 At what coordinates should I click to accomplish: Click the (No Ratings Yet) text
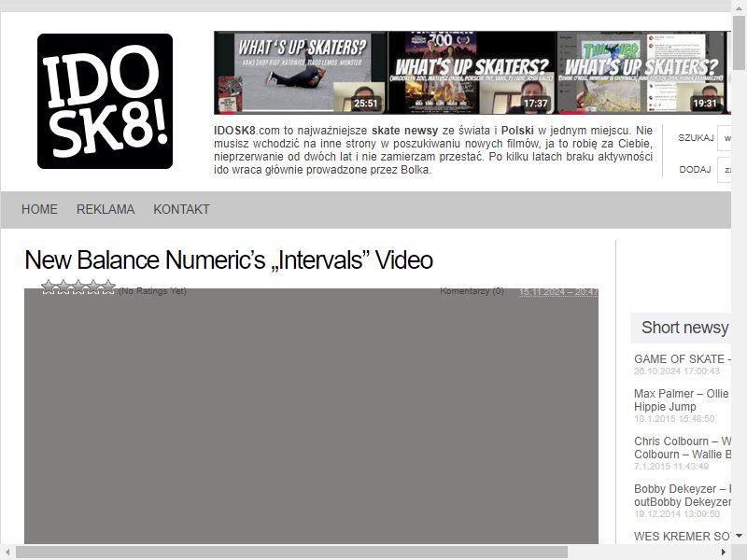(152, 291)
